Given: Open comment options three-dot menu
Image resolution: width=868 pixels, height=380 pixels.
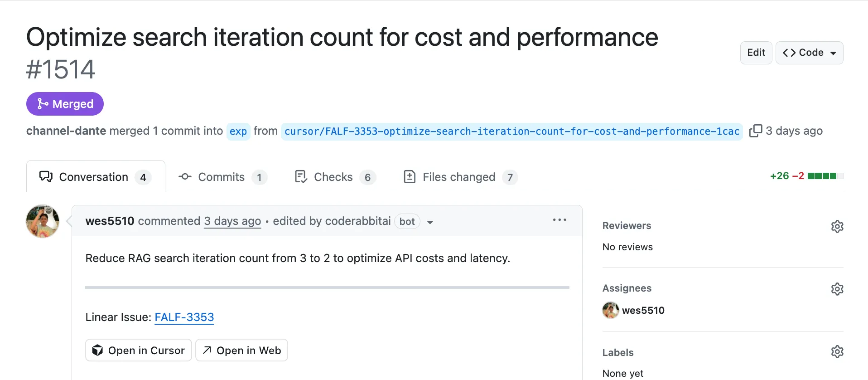Looking at the screenshot, I should pyautogui.click(x=559, y=220).
